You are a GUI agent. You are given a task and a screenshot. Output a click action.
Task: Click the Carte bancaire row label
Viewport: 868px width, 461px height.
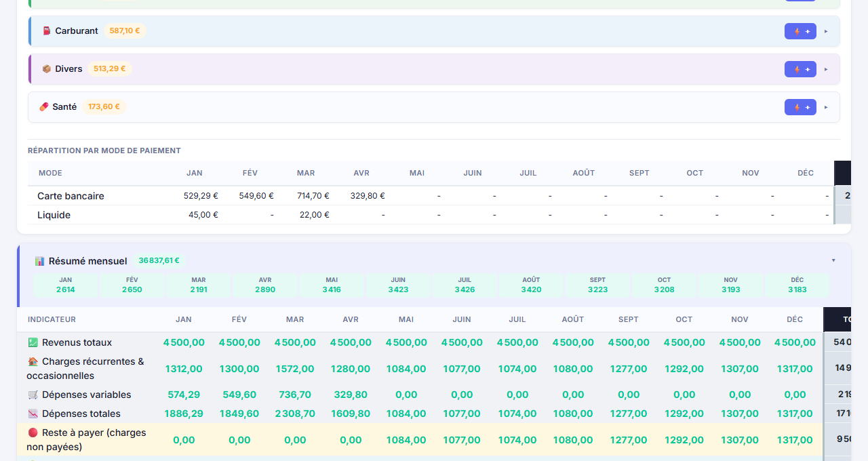pos(71,196)
